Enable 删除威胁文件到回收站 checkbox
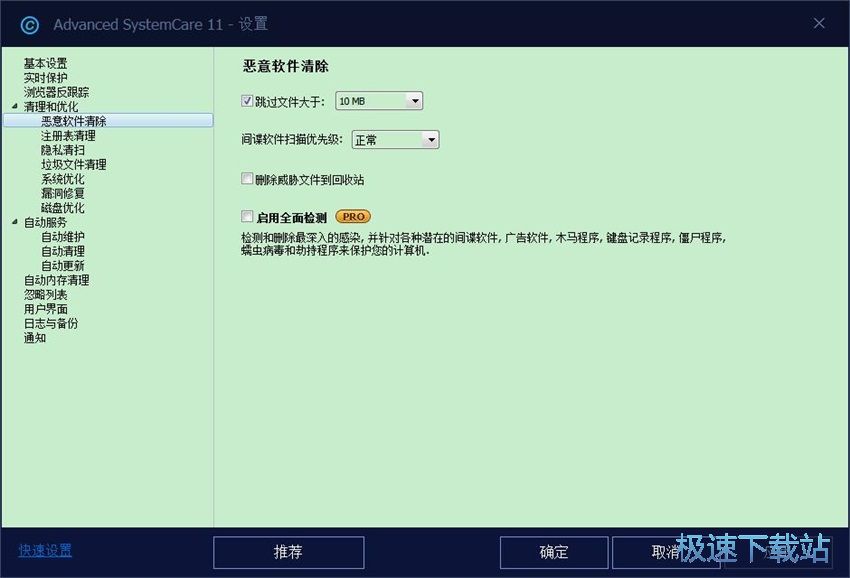Image resolution: width=850 pixels, height=578 pixels. [x=247, y=178]
